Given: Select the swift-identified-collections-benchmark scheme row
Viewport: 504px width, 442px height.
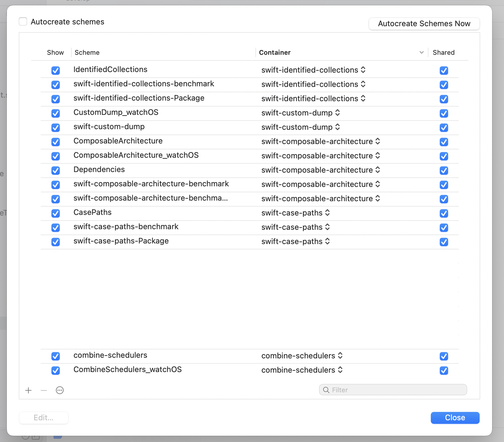Looking at the screenshot, I should [144, 84].
